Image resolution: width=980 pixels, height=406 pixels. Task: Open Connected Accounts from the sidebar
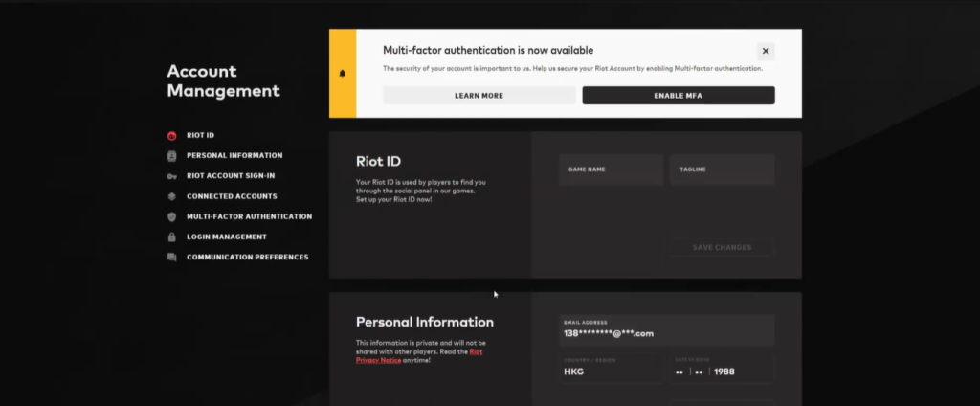click(232, 196)
